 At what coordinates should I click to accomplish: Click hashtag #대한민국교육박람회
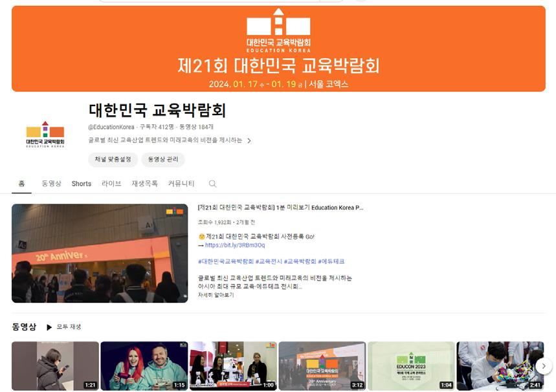tap(225, 261)
